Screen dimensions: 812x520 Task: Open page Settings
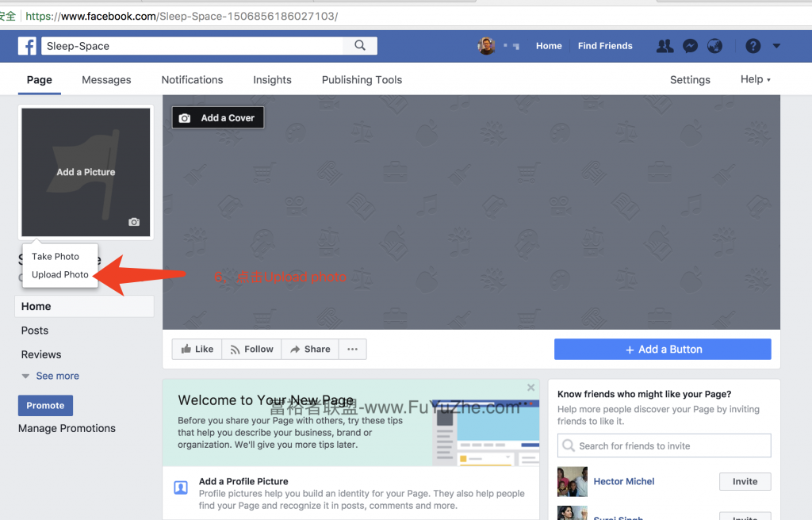point(690,80)
